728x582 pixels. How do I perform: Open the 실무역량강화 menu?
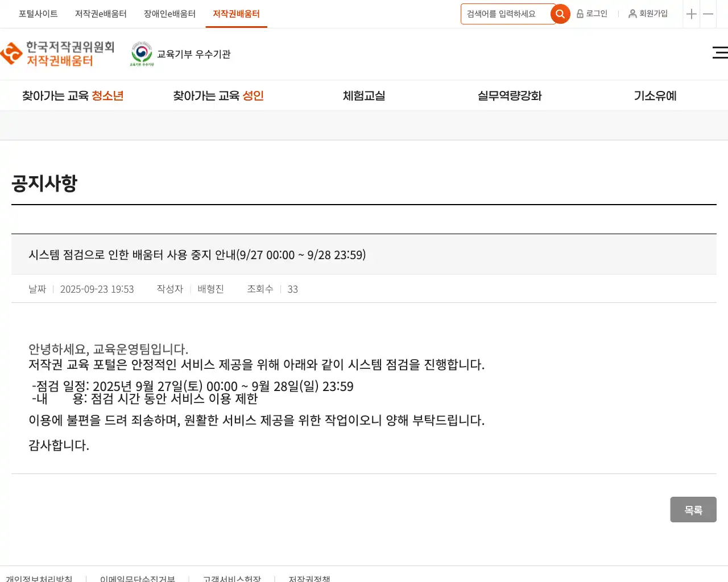tap(510, 96)
